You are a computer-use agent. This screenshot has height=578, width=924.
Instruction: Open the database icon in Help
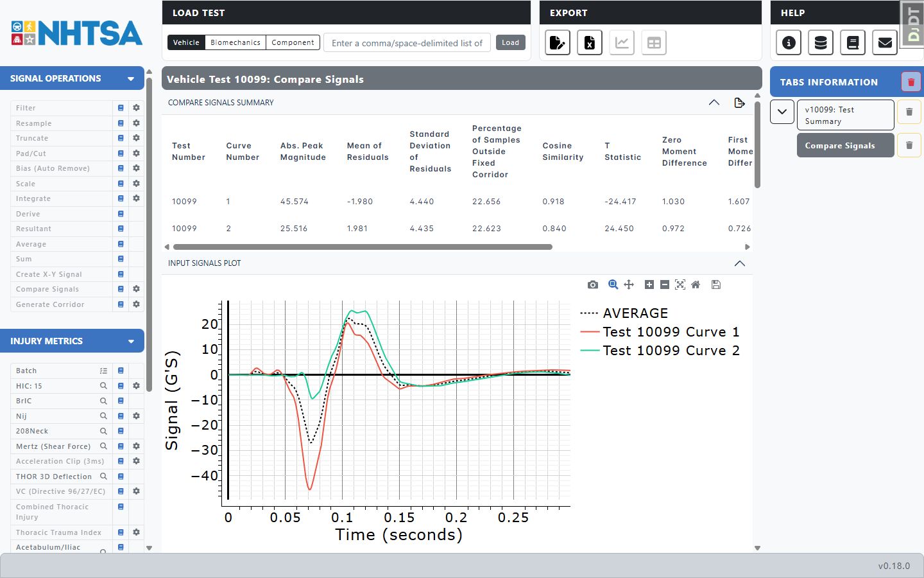821,43
